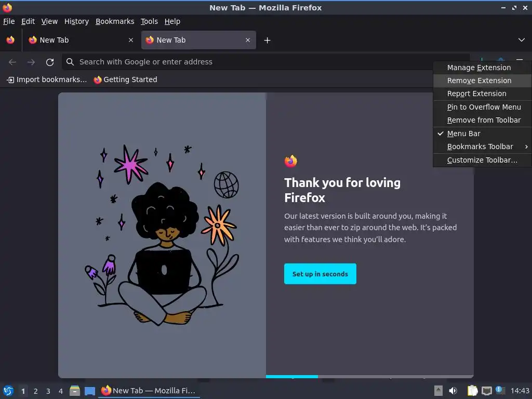This screenshot has height=399, width=532.
Task: Choose Remove Extension from context menu
Action: point(483,81)
